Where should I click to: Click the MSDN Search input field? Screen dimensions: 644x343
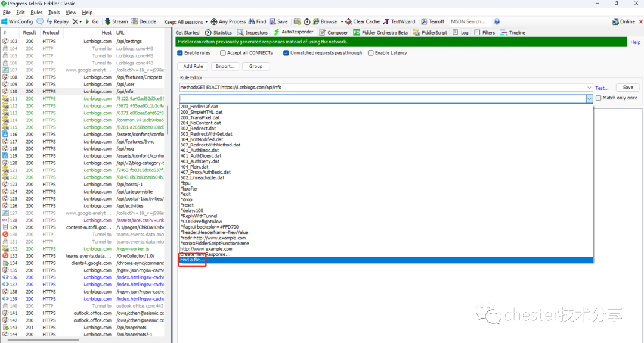470,22
